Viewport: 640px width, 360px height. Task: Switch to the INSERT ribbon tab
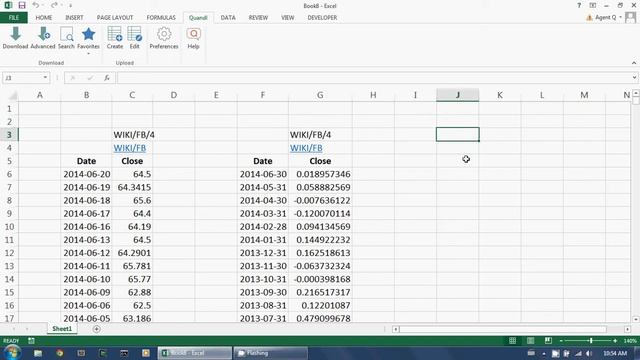pyautogui.click(x=74, y=18)
